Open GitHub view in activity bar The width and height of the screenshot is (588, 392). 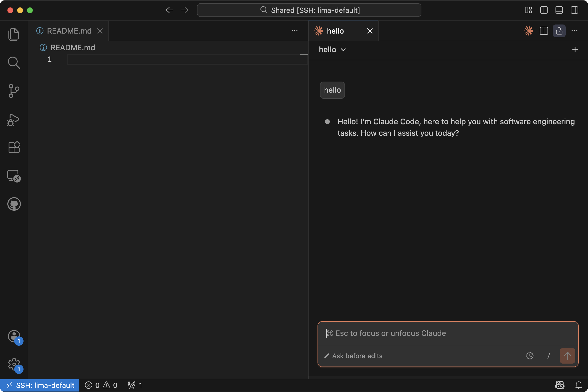(14, 204)
